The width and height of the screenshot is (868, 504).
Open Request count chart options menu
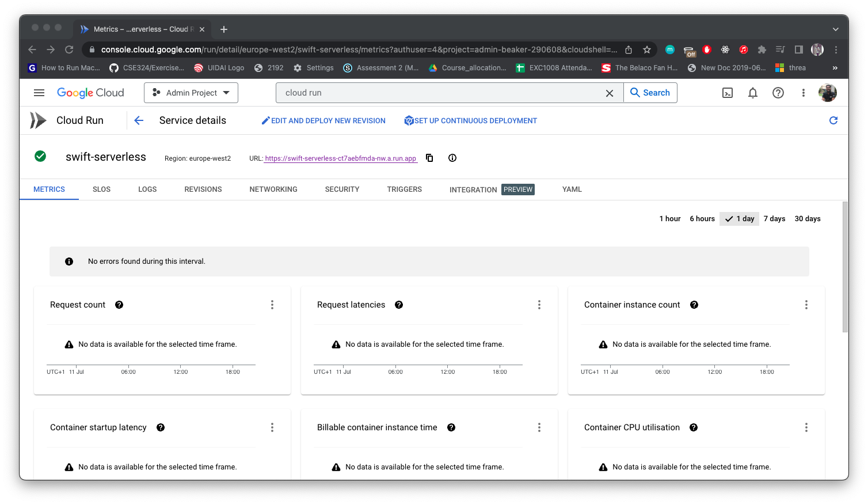[272, 305]
